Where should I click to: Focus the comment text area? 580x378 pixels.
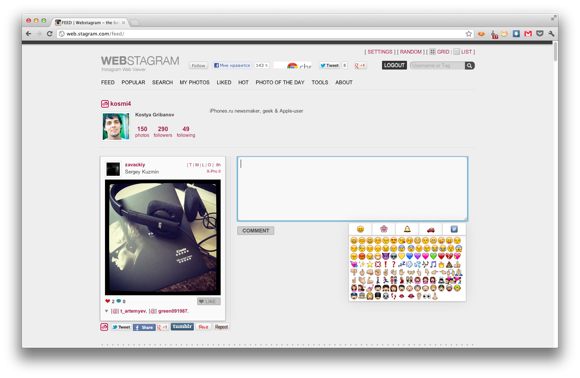(353, 189)
